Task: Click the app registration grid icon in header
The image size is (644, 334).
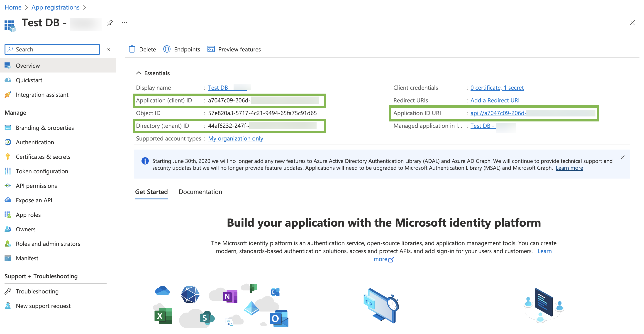Action: tap(10, 26)
